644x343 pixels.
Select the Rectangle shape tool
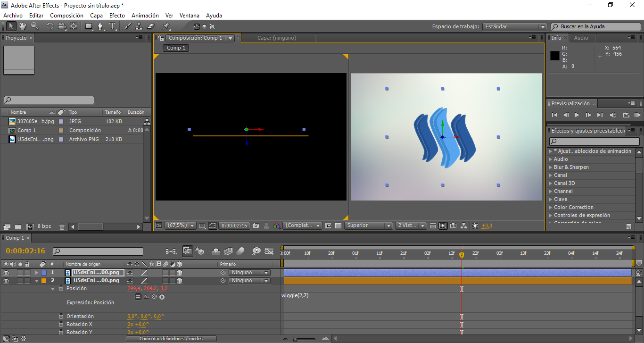coord(89,26)
